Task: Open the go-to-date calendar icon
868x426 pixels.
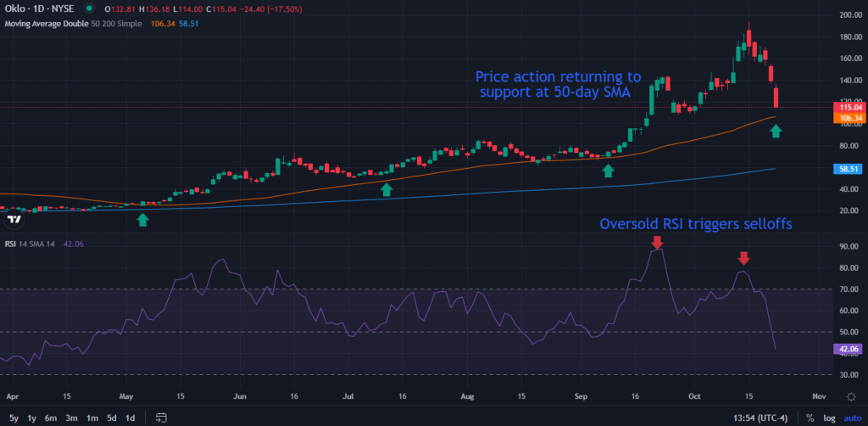Action: 161,418
